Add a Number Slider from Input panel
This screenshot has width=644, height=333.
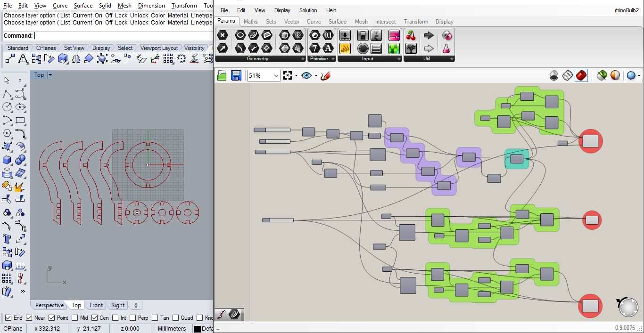pos(345,35)
